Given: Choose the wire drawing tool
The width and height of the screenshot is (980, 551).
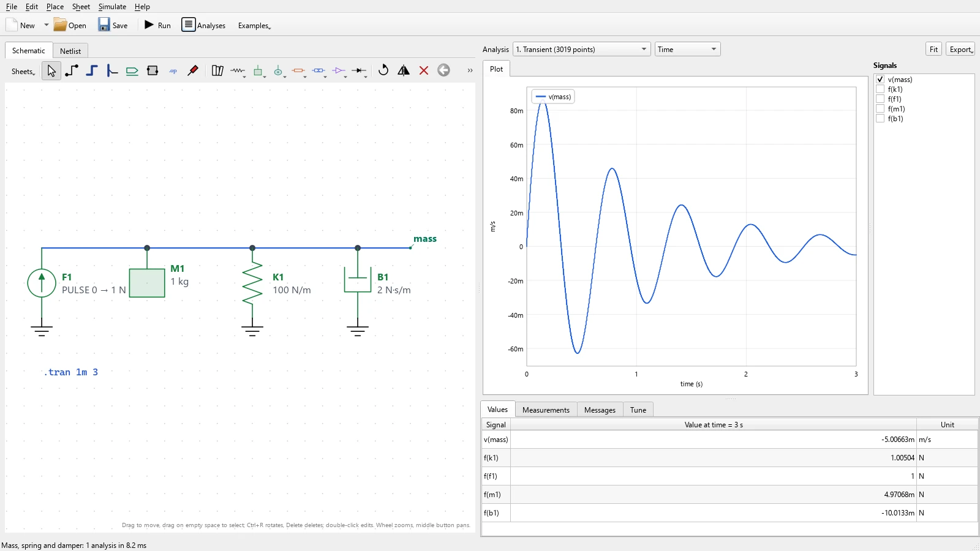Looking at the screenshot, I should point(72,70).
